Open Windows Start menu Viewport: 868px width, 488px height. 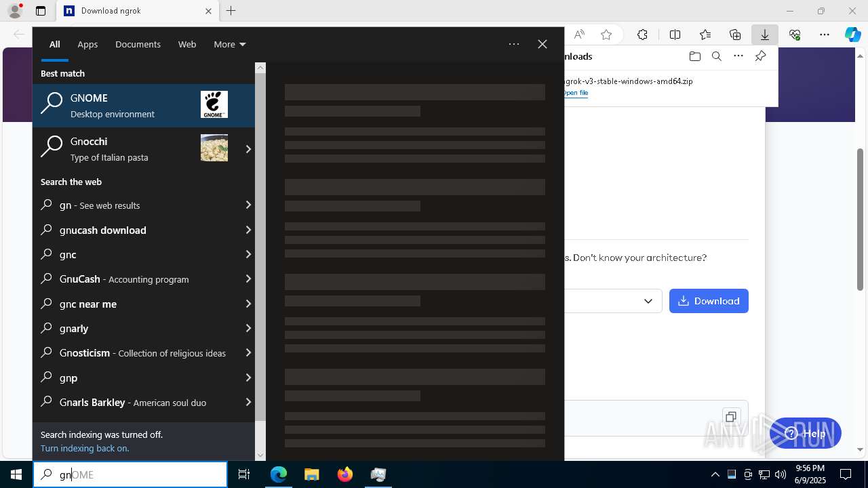point(16,474)
